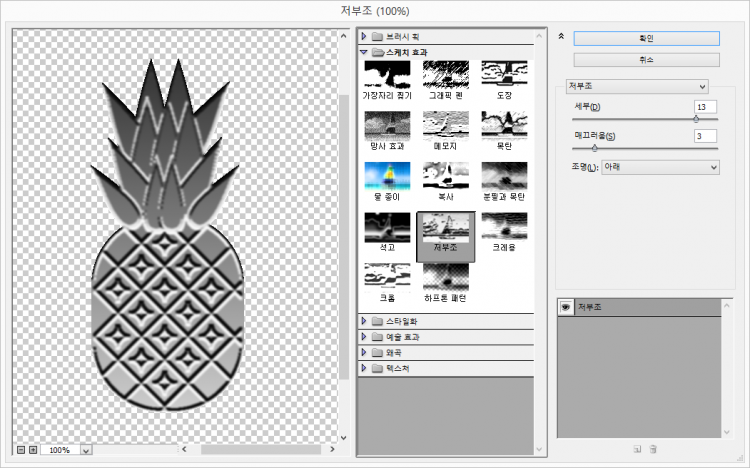The image size is (750, 468).
Task: Click the 세부 detail slider
Action: click(641, 119)
